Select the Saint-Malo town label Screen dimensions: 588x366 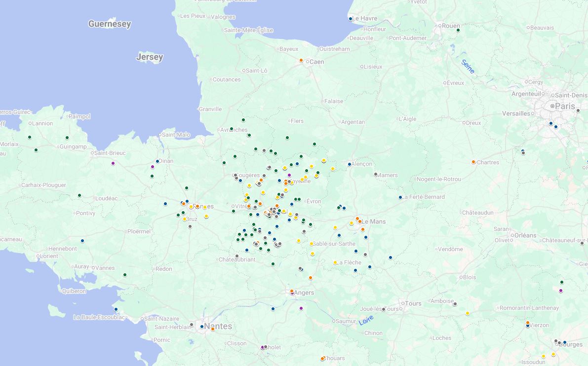(176, 135)
